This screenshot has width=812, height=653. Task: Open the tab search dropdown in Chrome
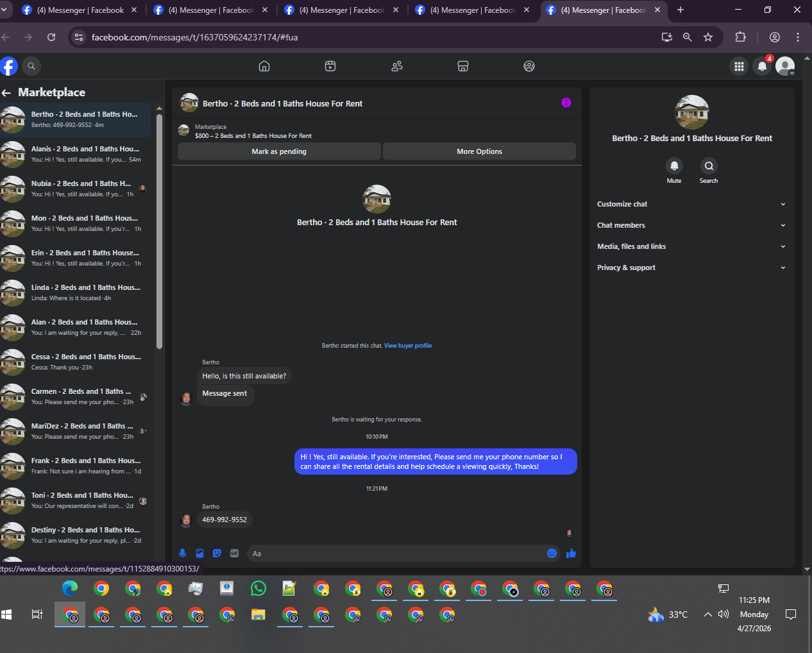pyautogui.click(x=3, y=10)
